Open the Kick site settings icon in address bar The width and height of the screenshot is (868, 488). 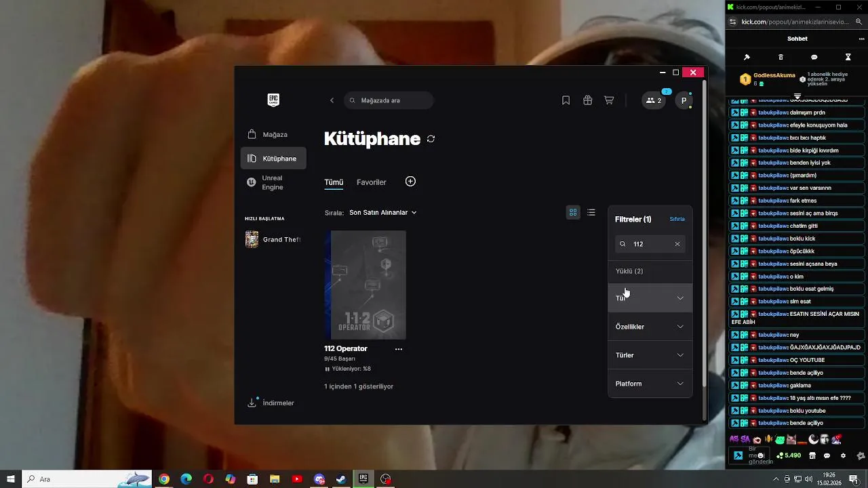(732, 22)
